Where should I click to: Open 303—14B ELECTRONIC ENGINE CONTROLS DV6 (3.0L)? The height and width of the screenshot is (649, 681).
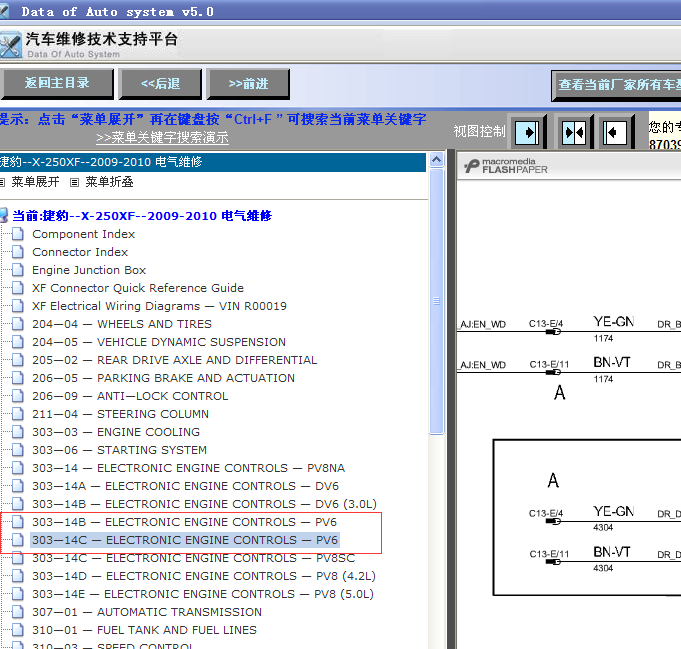pyautogui.click(x=205, y=504)
